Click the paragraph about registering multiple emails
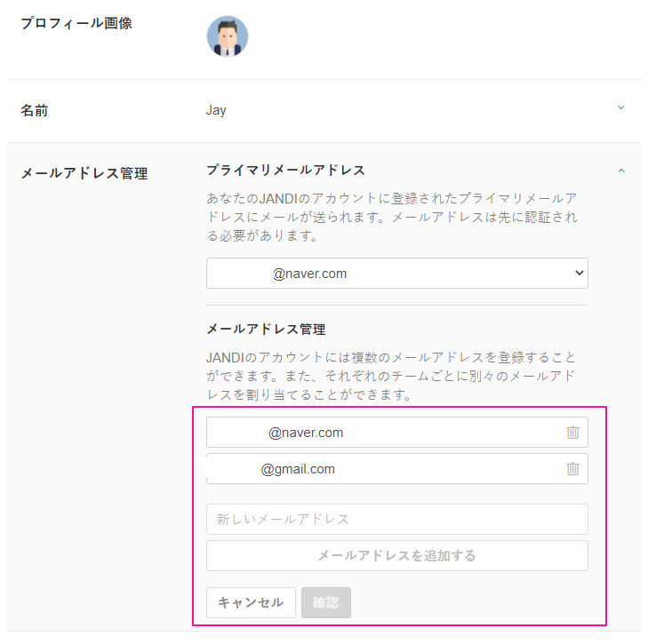The image size is (656, 644). [x=391, y=376]
